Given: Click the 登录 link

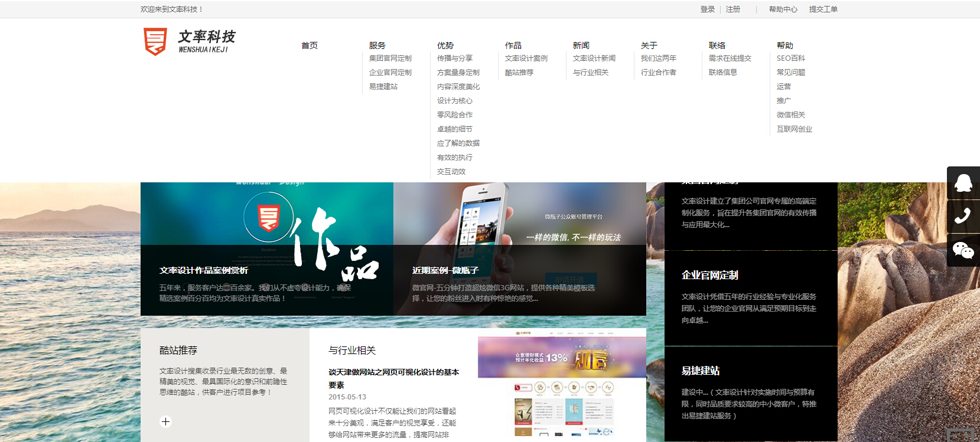Looking at the screenshot, I should [x=708, y=9].
